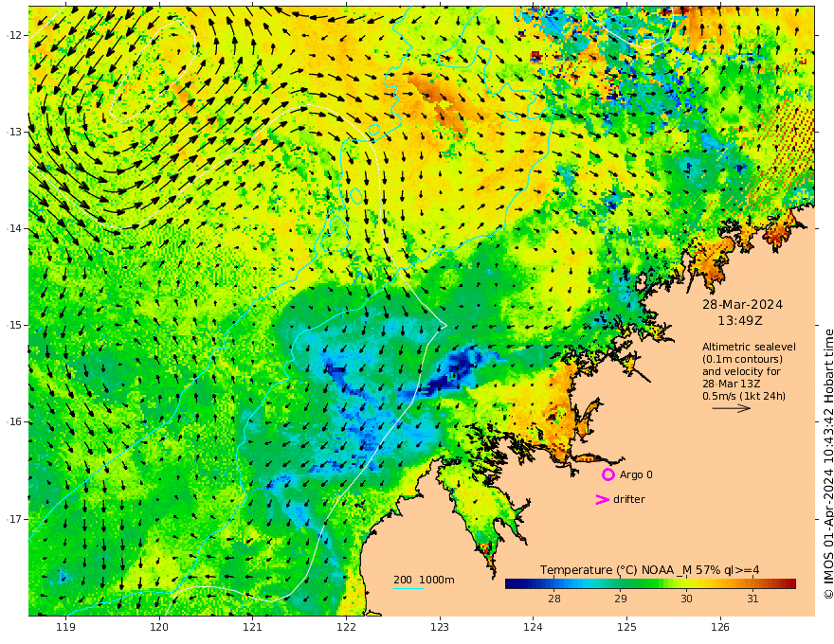The width and height of the screenshot is (834, 644).
Task: Click the colorbar tick label 28
Action: coord(554,599)
